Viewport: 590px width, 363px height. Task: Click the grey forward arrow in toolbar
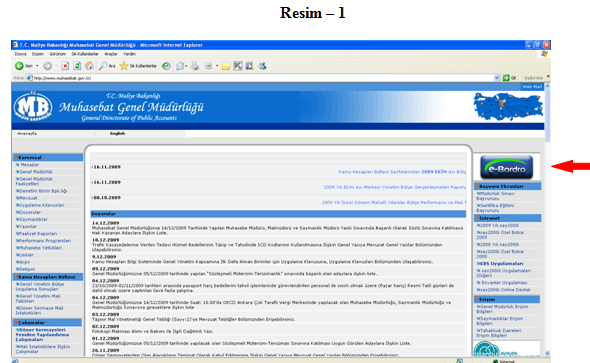coord(47,66)
